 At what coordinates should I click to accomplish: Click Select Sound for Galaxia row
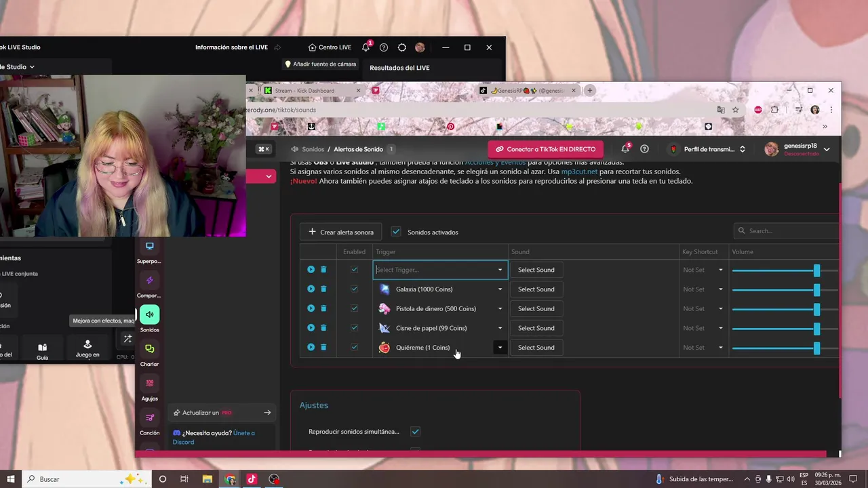point(536,289)
